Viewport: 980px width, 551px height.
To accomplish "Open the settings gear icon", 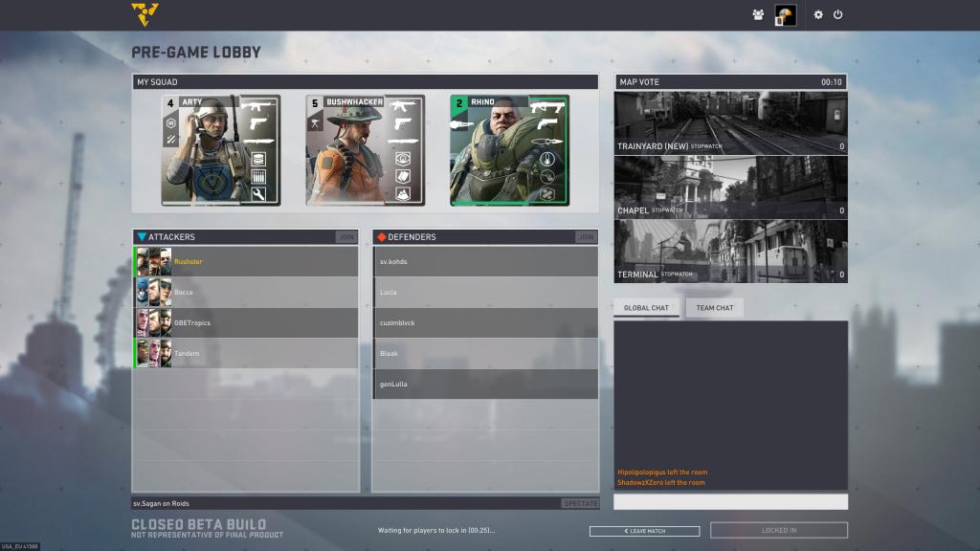I will [x=818, y=14].
